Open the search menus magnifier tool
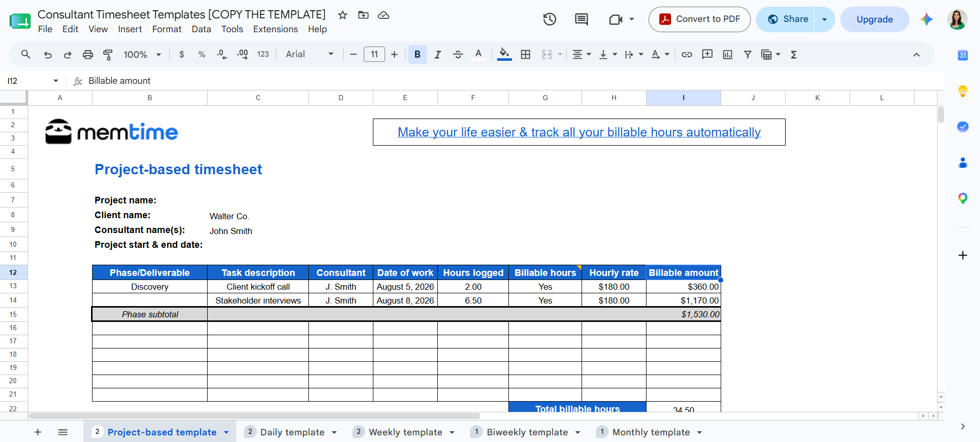The image size is (980, 442). [26, 54]
